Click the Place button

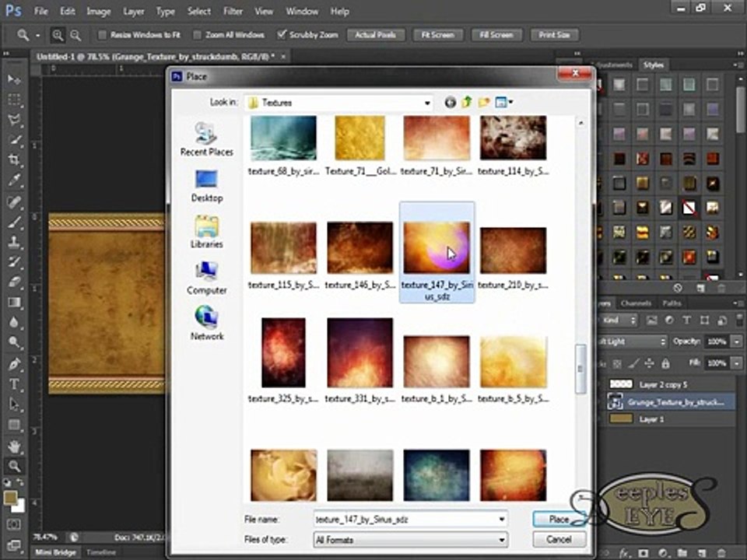pos(559,519)
